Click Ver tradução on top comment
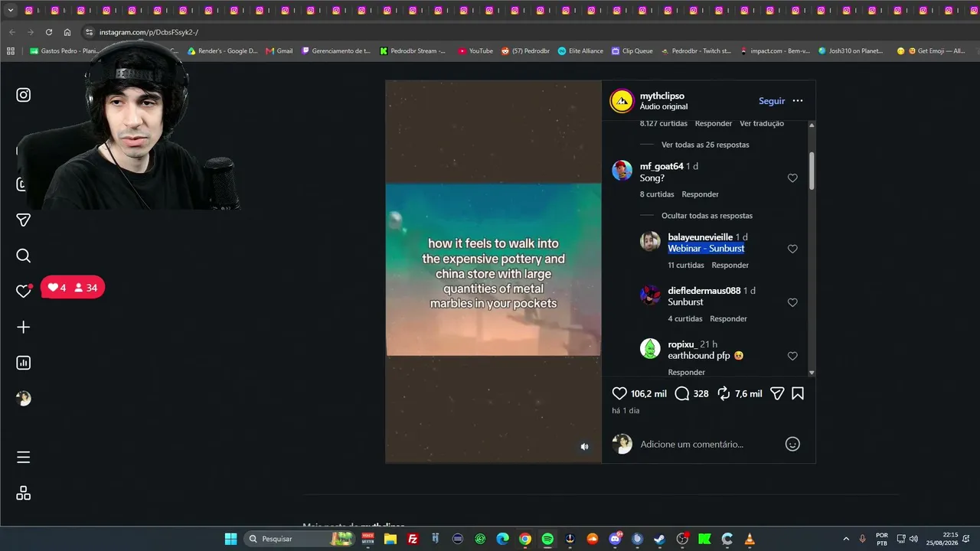The width and height of the screenshot is (980, 551). point(762,123)
